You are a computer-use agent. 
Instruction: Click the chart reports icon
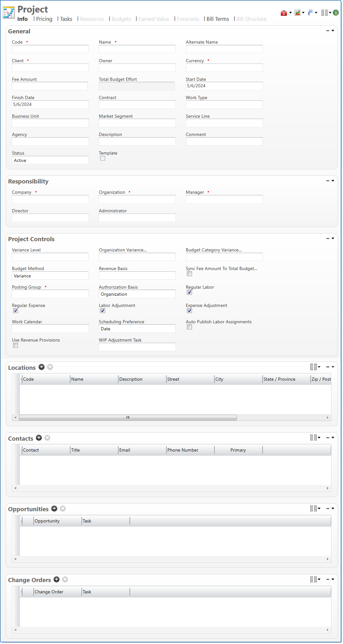(x=297, y=13)
